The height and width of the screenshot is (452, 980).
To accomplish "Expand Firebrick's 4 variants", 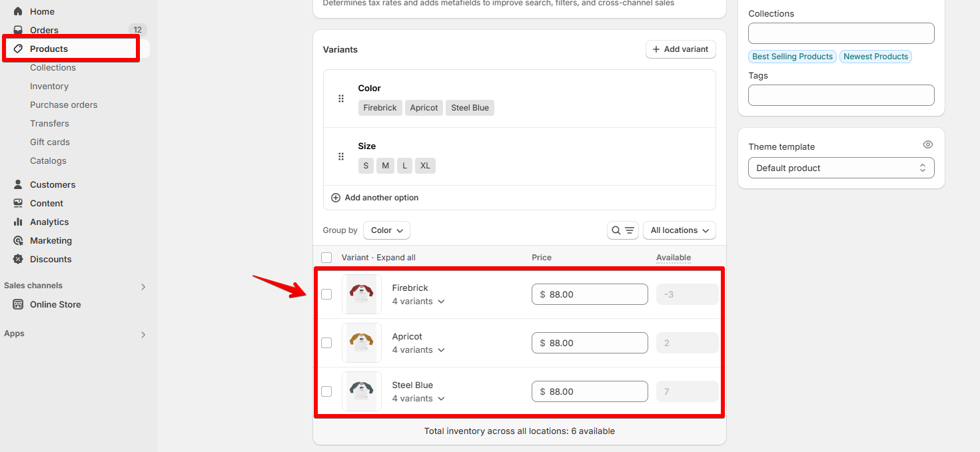I will pyautogui.click(x=418, y=302).
